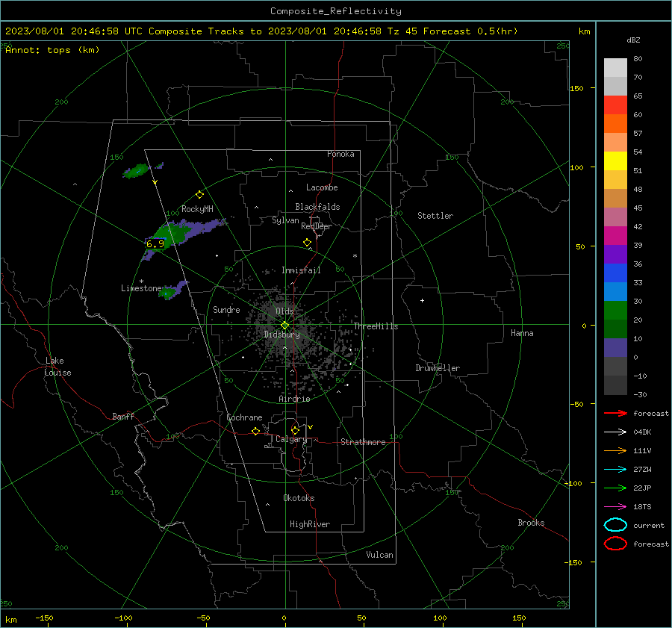Click the orange 111V arrow icon

pos(615,450)
